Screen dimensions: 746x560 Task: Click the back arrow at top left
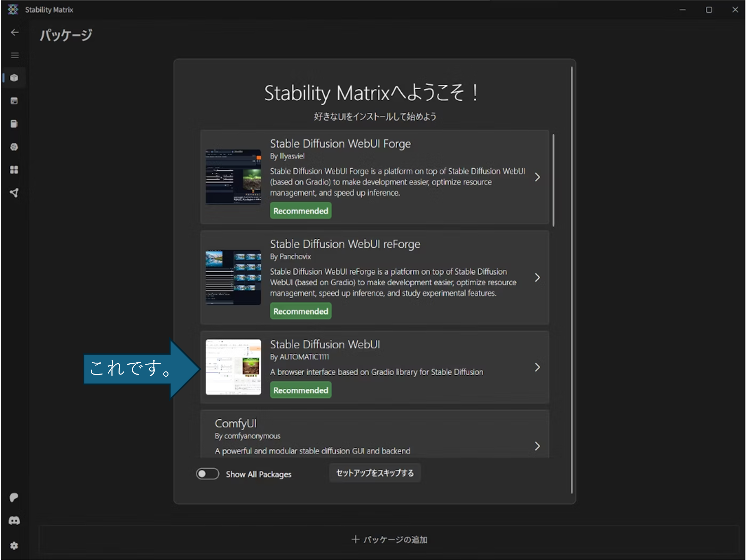14,32
